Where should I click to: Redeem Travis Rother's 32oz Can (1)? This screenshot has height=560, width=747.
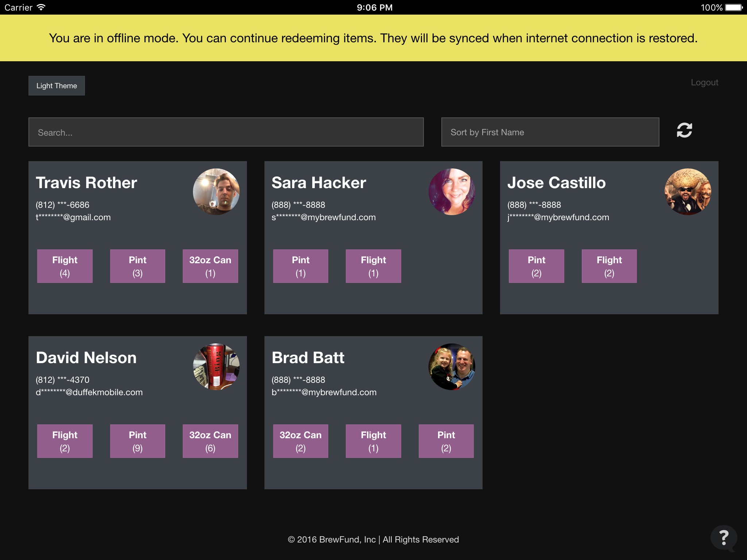point(210,266)
